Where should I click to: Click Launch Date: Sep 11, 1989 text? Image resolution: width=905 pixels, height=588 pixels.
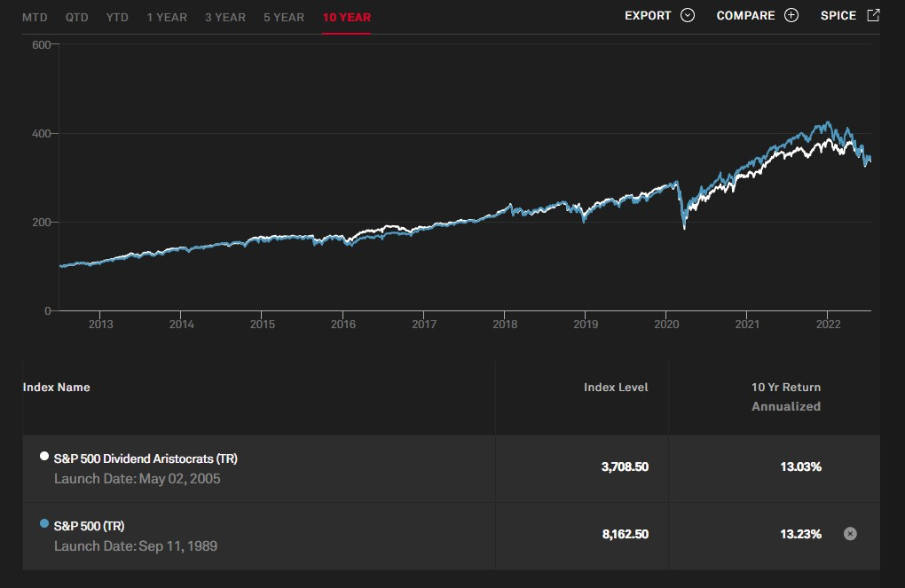pos(136,546)
